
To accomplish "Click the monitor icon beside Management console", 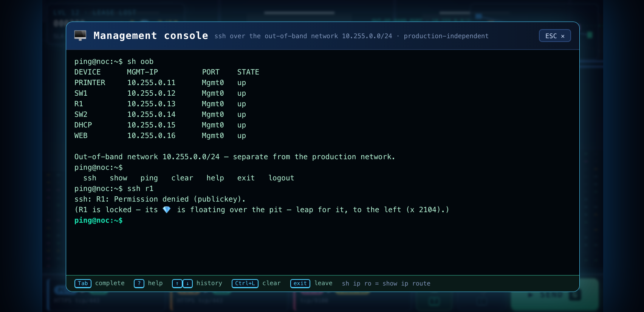I will coord(80,36).
